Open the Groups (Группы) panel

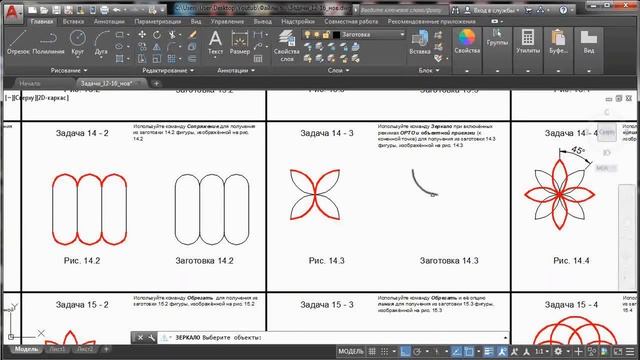(x=497, y=38)
